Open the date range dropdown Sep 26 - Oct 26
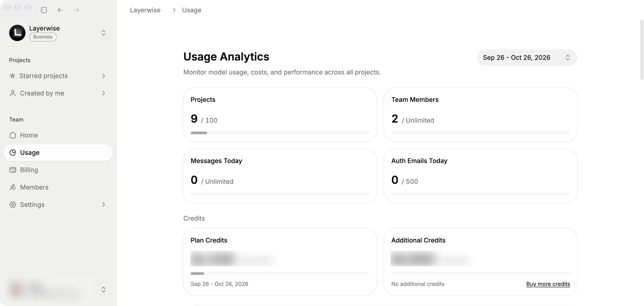Screen dimensions: 644x306 [527, 58]
